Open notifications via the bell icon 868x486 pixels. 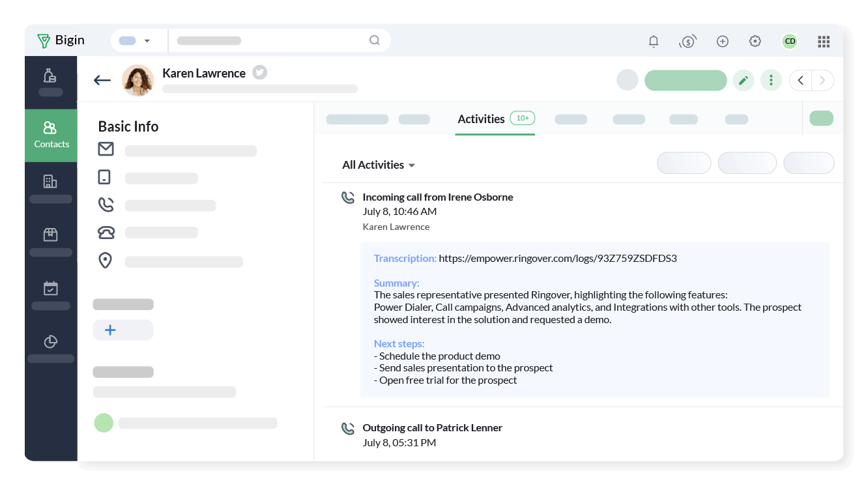[654, 41]
